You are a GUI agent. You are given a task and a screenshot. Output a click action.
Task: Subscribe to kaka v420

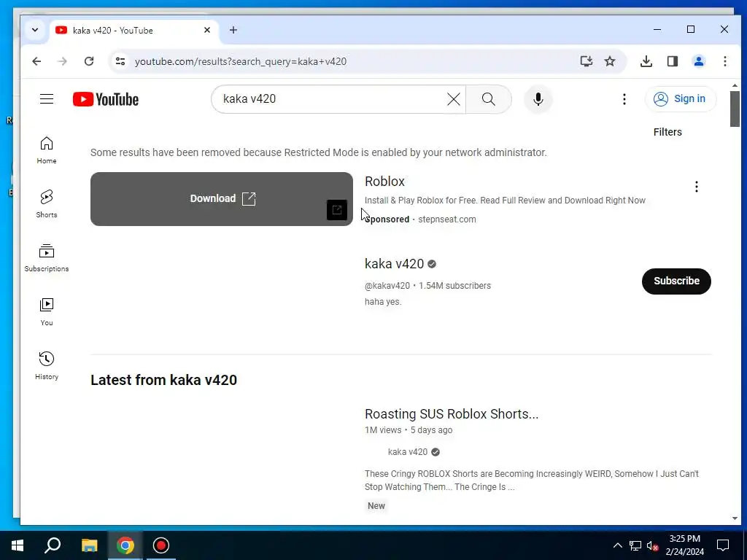point(676,281)
